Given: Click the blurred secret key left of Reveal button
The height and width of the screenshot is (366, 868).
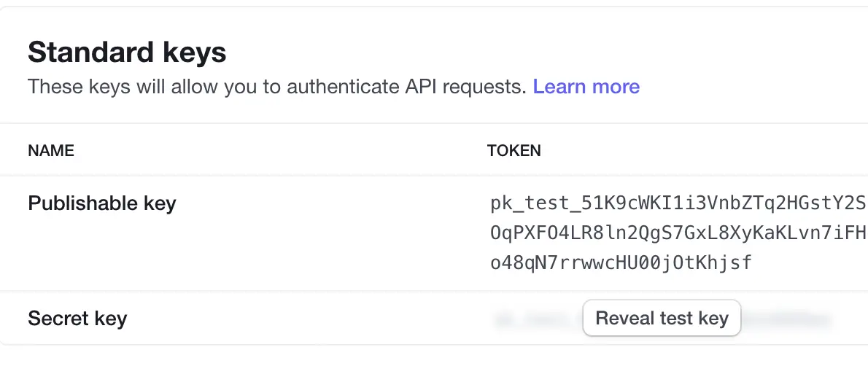Looking at the screenshot, I should coord(537,319).
